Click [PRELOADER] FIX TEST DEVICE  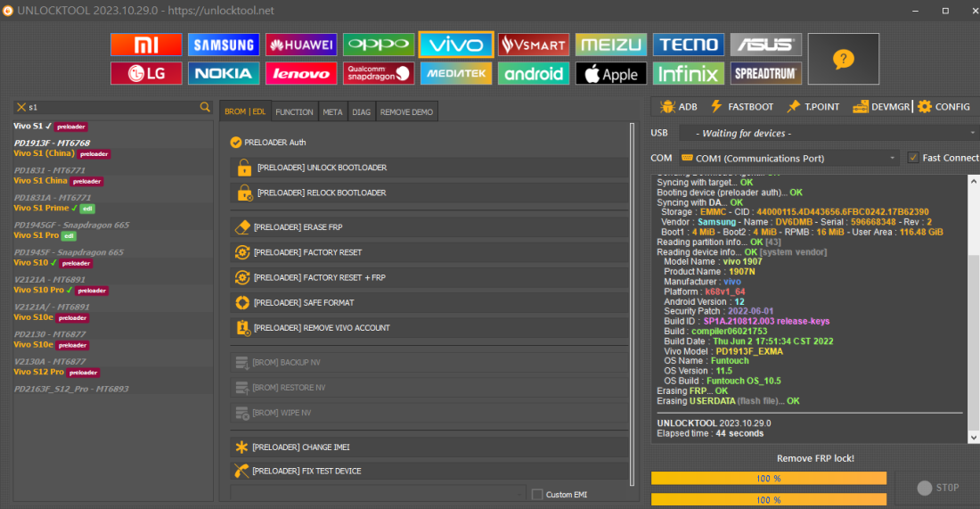pyautogui.click(x=429, y=471)
